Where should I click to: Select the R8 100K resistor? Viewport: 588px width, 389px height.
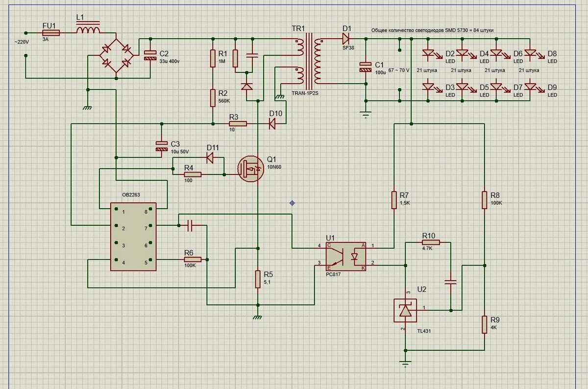tap(484, 200)
